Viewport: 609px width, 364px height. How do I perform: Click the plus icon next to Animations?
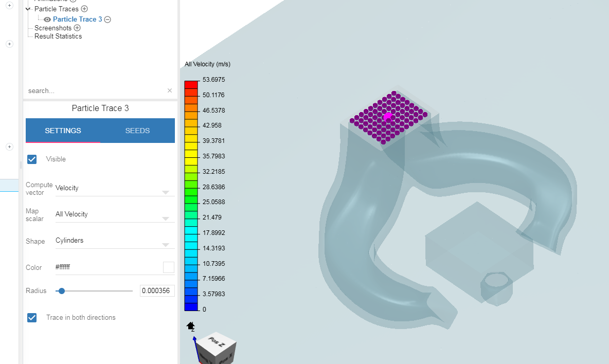(x=73, y=1)
